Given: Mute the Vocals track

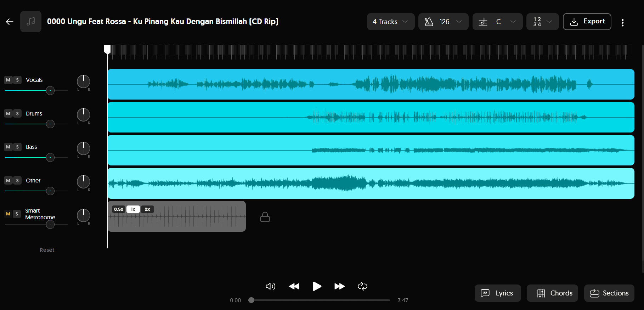Looking at the screenshot, I should pos(8,80).
